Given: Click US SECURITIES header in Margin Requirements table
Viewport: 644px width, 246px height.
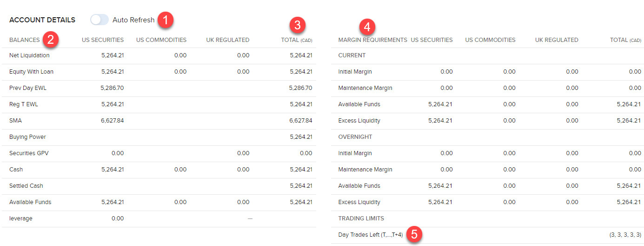Looking at the screenshot, I should click(x=432, y=40).
